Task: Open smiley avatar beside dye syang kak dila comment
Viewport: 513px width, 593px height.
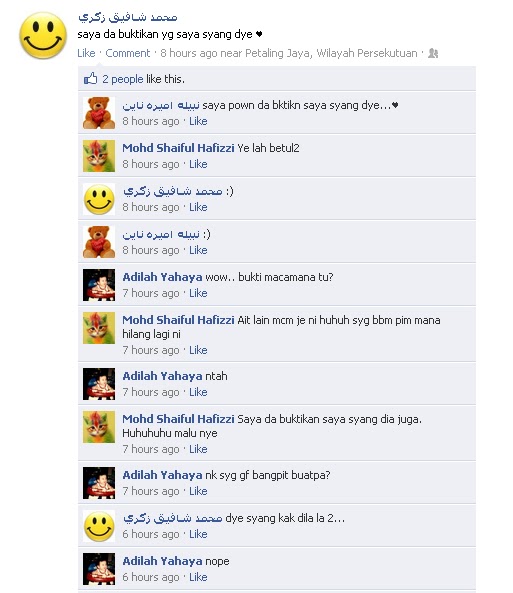Action: [x=99, y=526]
